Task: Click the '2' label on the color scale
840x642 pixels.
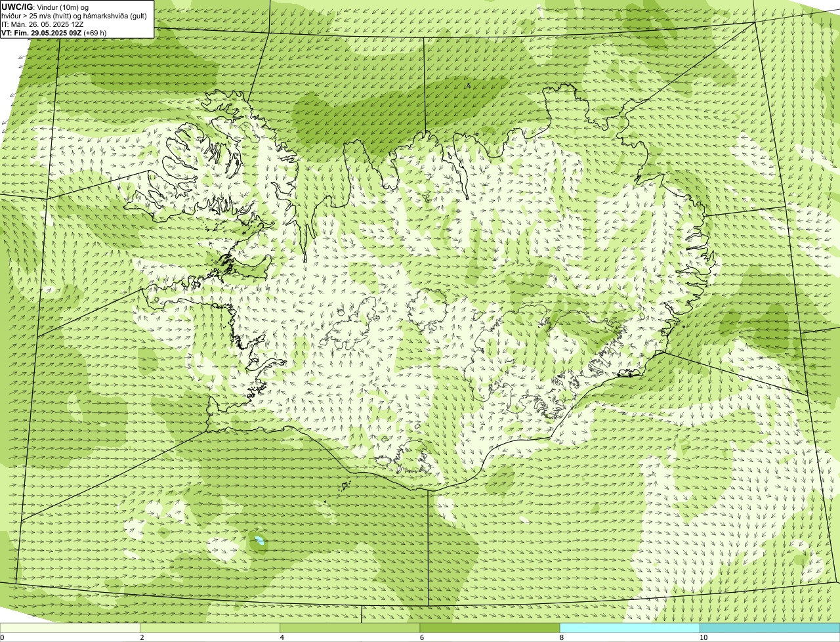Action: click(x=142, y=637)
